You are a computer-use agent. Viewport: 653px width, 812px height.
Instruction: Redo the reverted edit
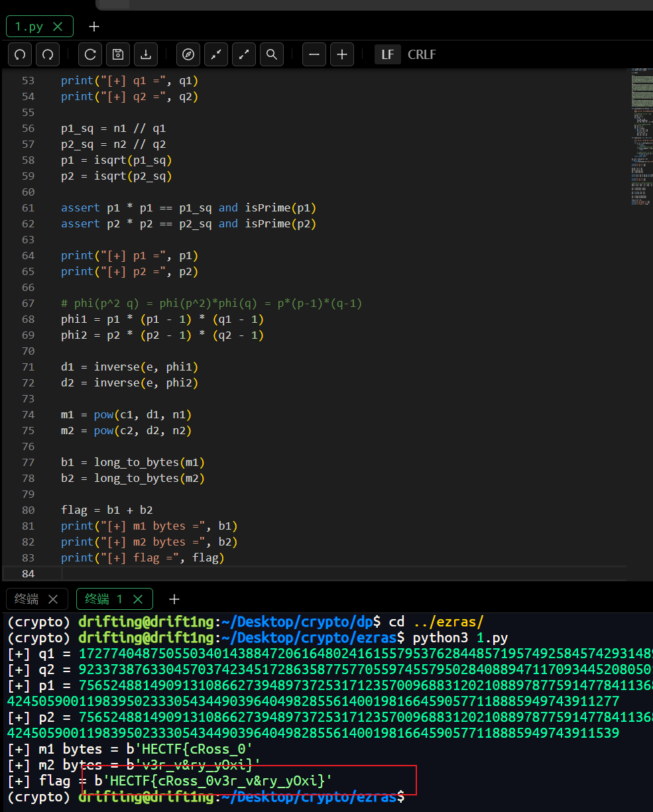pyautogui.click(x=47, y=54)
